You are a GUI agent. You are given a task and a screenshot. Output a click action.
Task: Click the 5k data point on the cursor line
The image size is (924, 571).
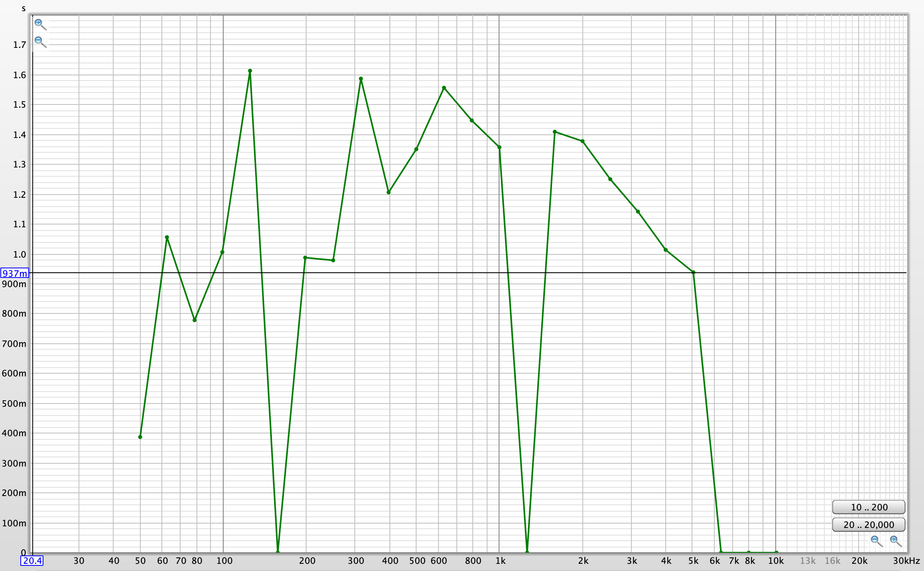point(693,272)
